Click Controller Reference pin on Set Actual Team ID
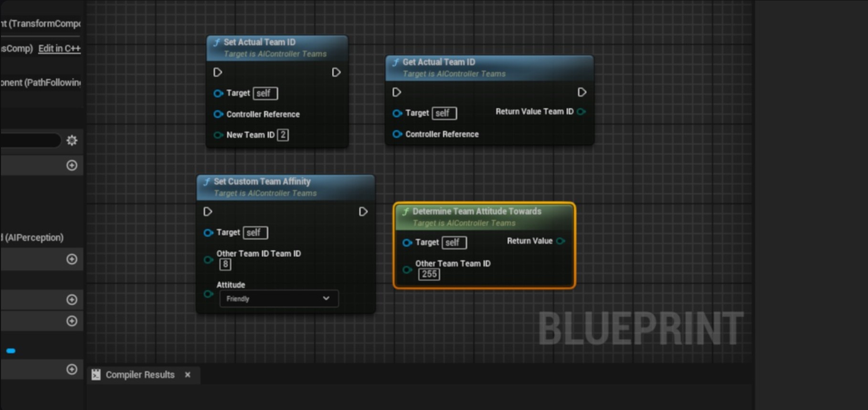The width and height of the screenshot is (868, 410). [218, 114]
